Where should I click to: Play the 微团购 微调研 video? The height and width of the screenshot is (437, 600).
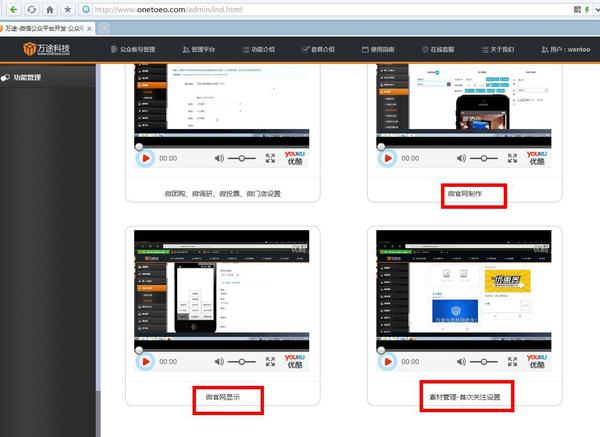click(145, 158)
